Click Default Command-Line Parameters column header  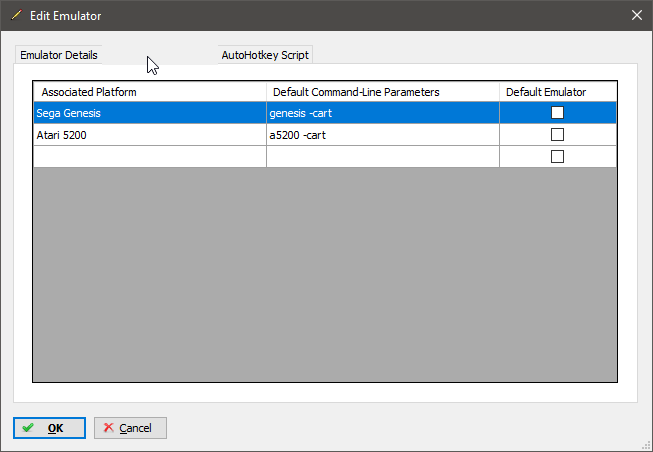[383, 92]
